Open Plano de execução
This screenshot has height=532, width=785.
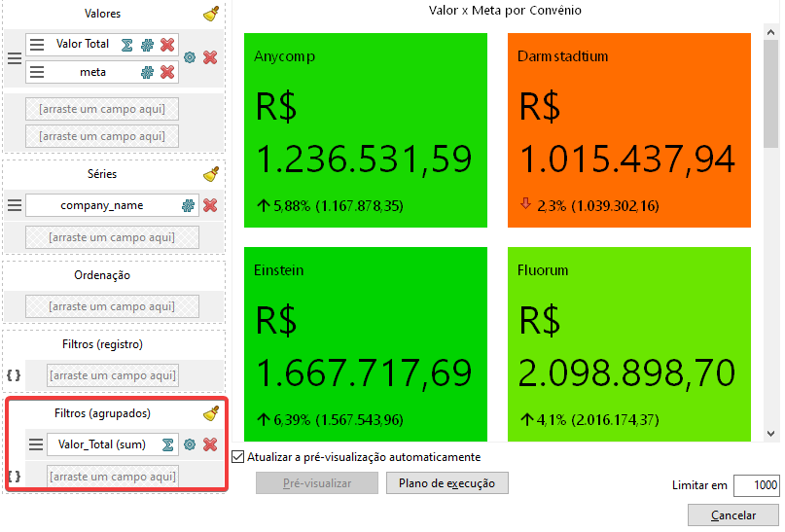pos(447,483)
